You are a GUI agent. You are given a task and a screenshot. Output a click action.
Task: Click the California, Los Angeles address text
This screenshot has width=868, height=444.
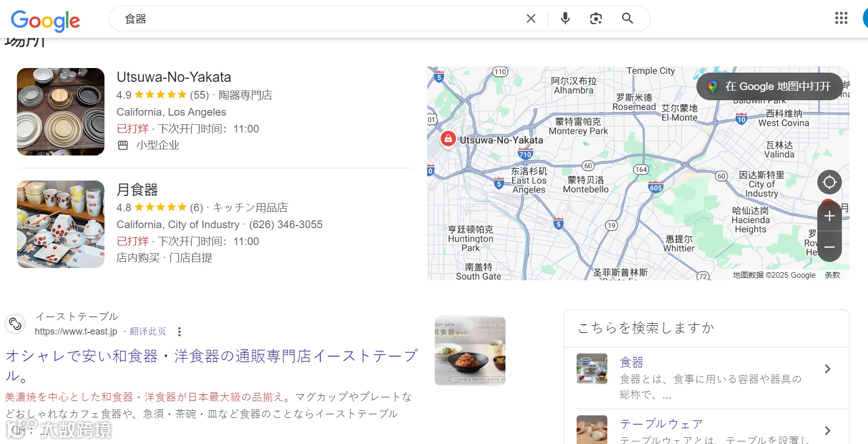point(171,112)
